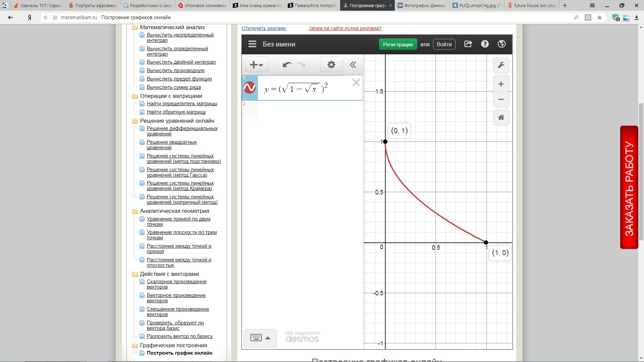Screen dimensions: 644x362
Task: Click the page vertical scrollbar
Action: pos(641,172)
